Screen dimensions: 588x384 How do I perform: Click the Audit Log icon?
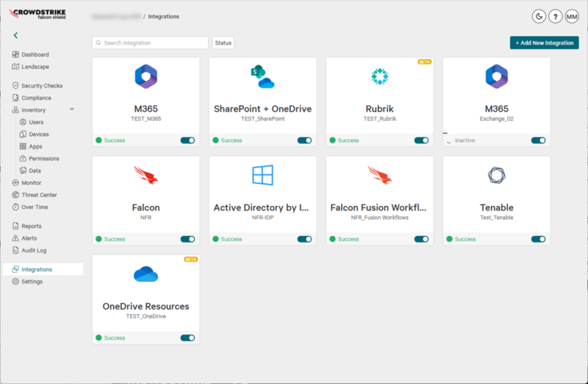click(15, 250)
